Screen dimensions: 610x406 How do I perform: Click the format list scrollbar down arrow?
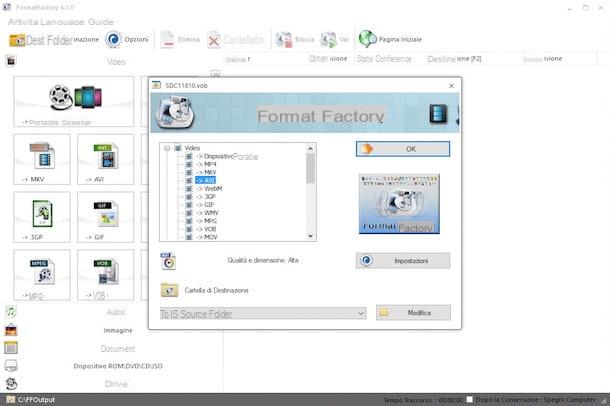point(310,236)
